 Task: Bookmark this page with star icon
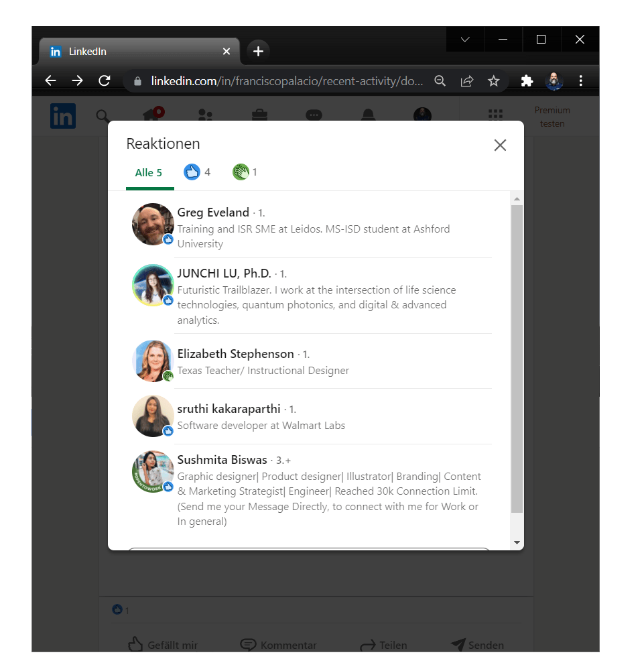[x=494, y=81]
